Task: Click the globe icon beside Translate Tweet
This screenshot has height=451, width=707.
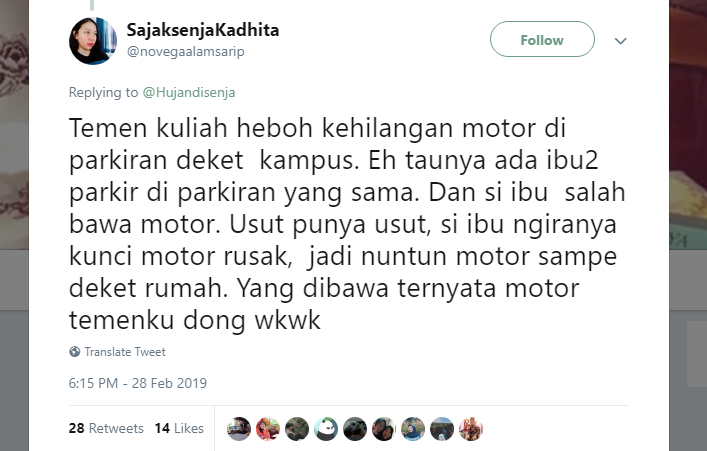Action: [x=74, y=351]
